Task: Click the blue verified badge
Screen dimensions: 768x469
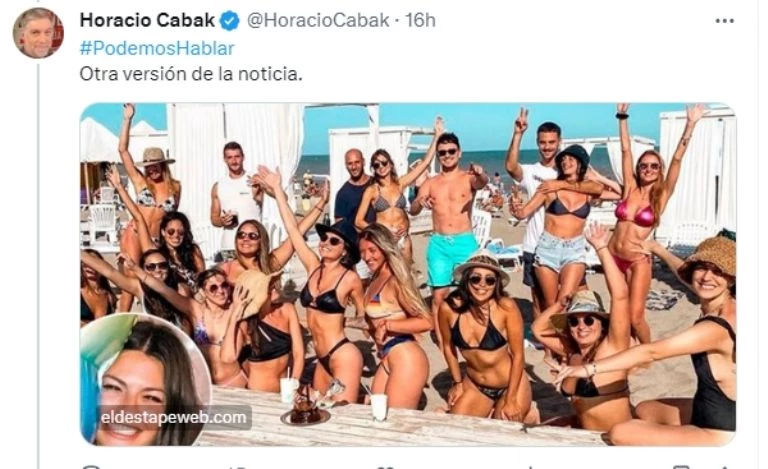Action: (229, 21)
